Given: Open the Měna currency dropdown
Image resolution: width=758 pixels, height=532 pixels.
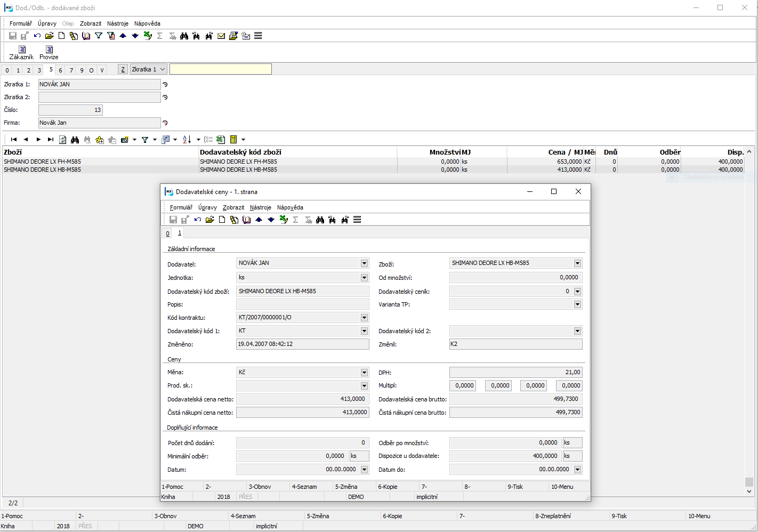Looking at the screenshot, I should 364,373.
